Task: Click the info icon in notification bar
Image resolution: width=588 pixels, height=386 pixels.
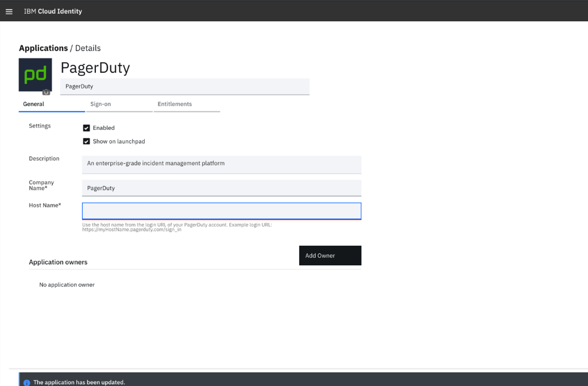Action: click(x=26, y=383)
